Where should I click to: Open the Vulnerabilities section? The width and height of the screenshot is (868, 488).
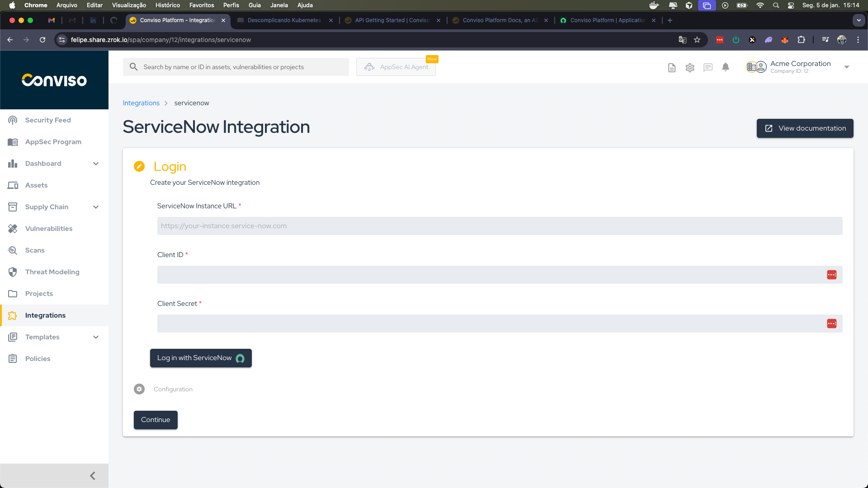tap(49, 228)
